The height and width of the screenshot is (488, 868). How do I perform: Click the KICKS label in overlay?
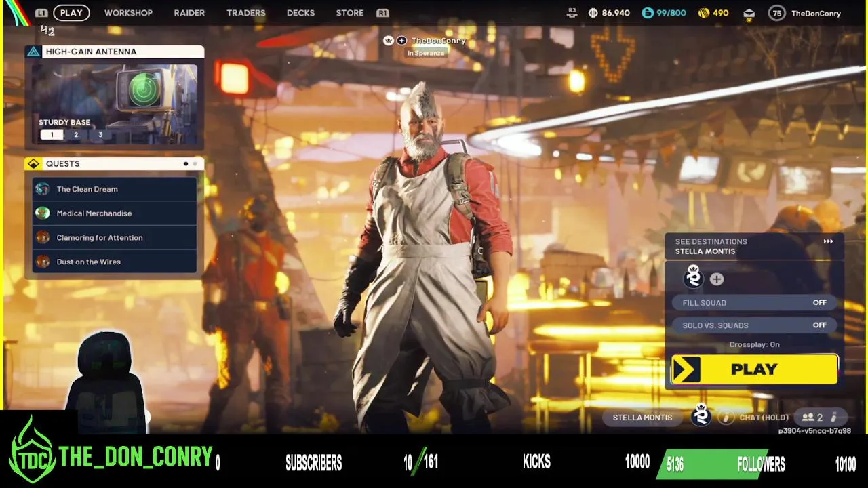point(536,462)
